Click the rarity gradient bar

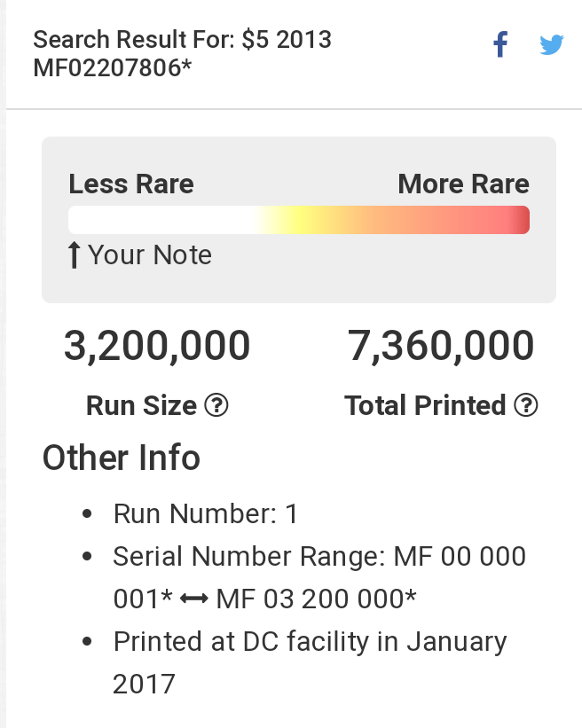(299, 220)
